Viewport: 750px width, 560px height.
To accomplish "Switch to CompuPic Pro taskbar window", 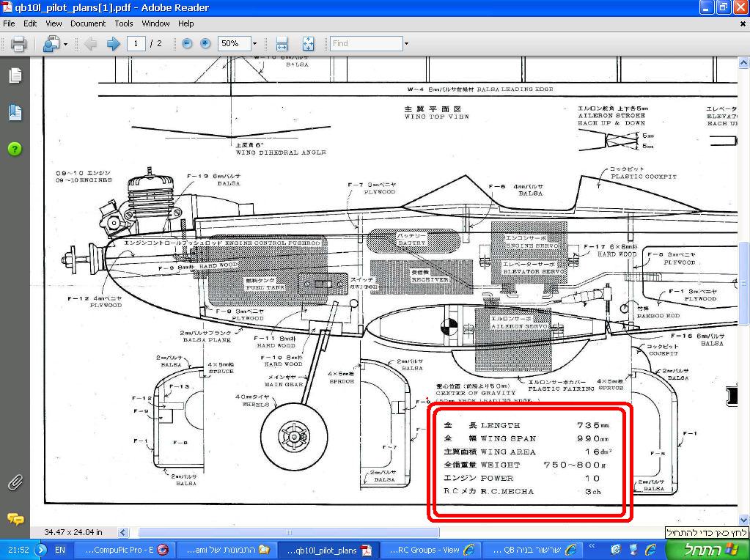I will tap(125, 550).
